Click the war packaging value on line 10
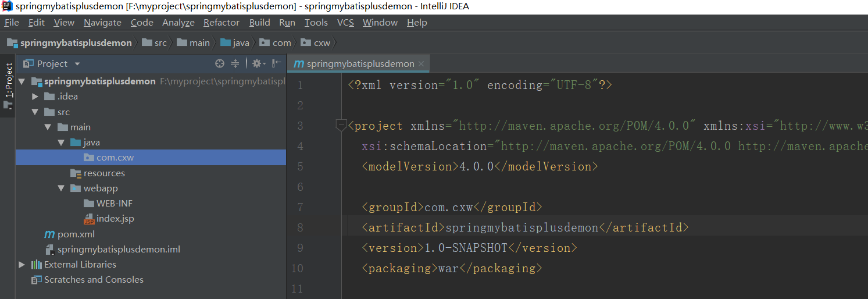868x299 pixels. point(448,268)
